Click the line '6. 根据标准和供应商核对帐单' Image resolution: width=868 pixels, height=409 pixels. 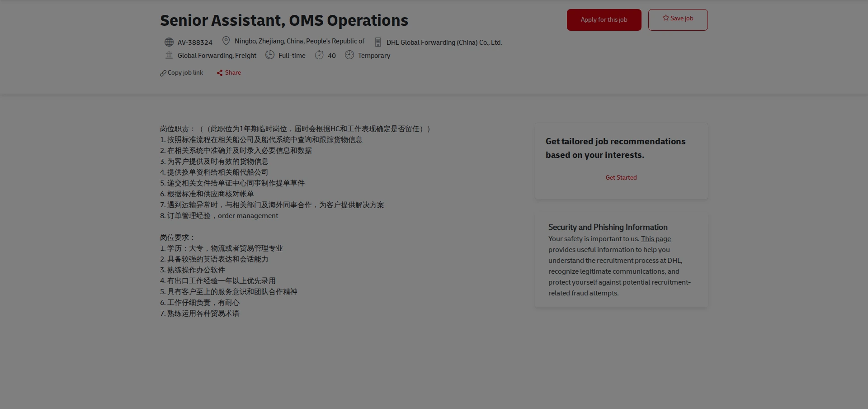pos(207,194)
